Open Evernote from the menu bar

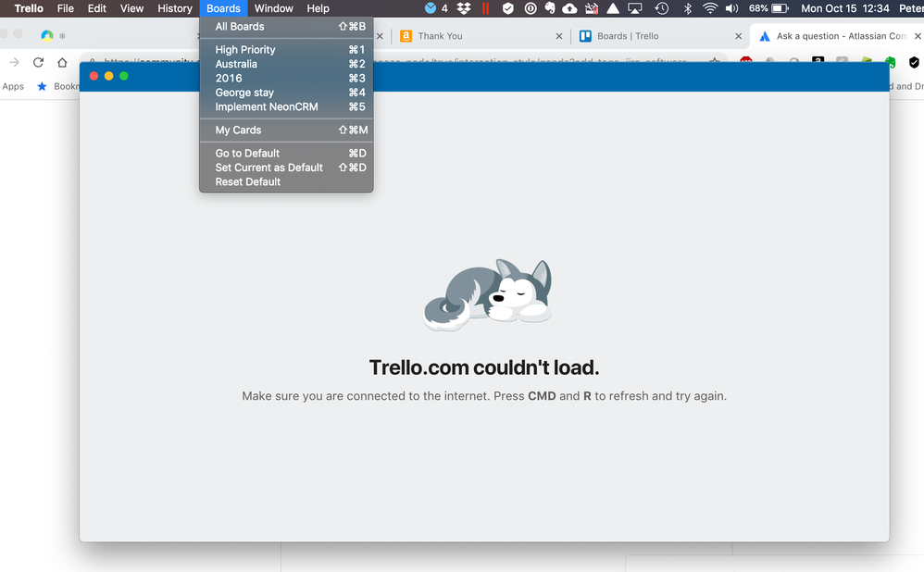pyautogui.click(x=550, y=8)
